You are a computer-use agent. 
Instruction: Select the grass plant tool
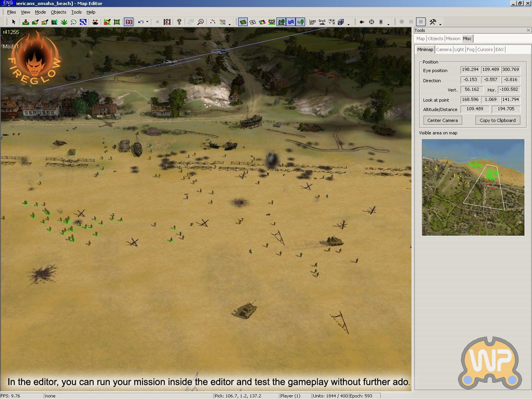(x=64, y=22)
